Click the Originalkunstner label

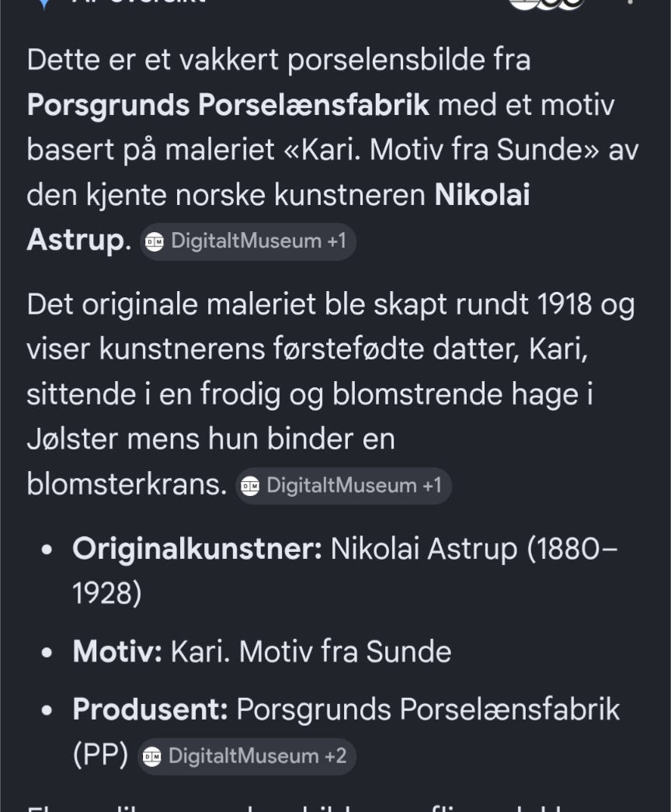click(x=197, y=549)
